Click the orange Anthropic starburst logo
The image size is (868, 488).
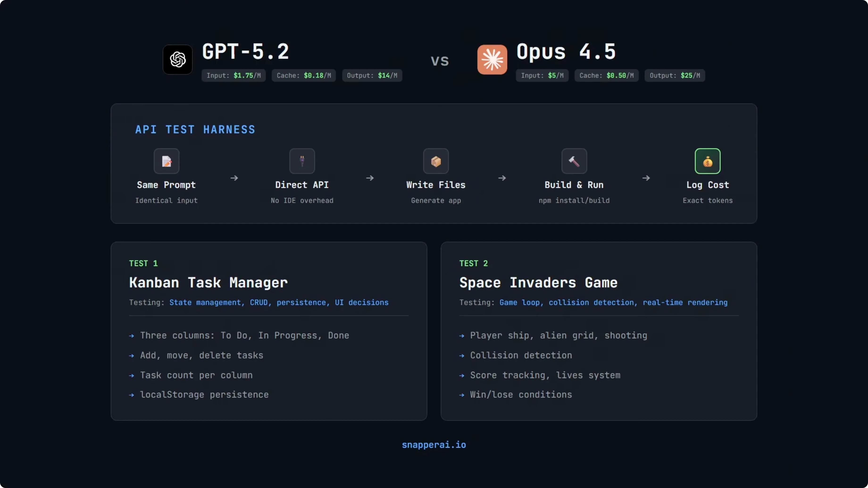click(492, 60)
